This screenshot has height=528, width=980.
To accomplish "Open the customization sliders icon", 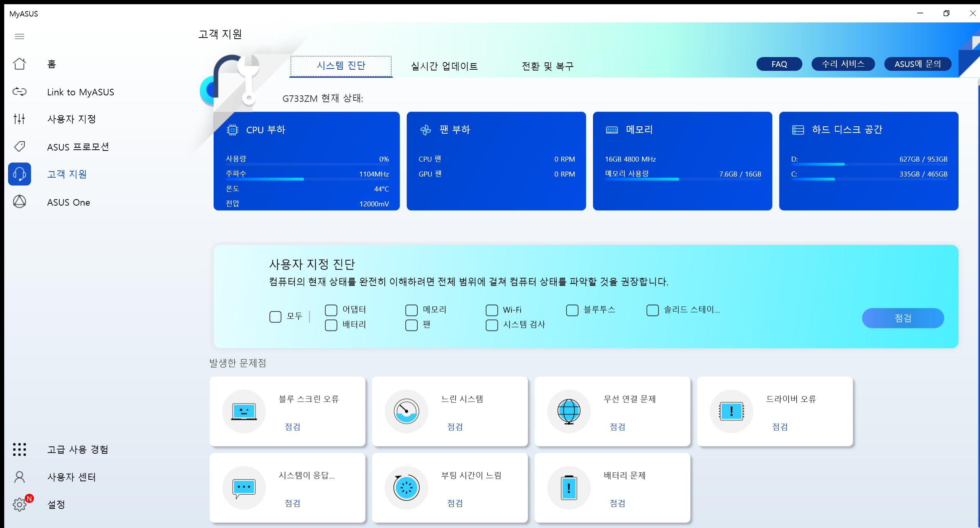I will tap(20, 119).
